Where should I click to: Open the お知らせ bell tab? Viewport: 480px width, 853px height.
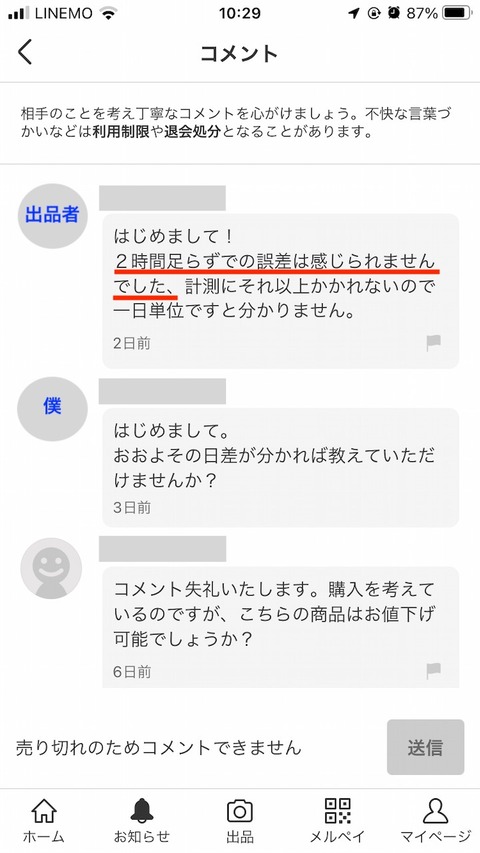coord(141,820)
